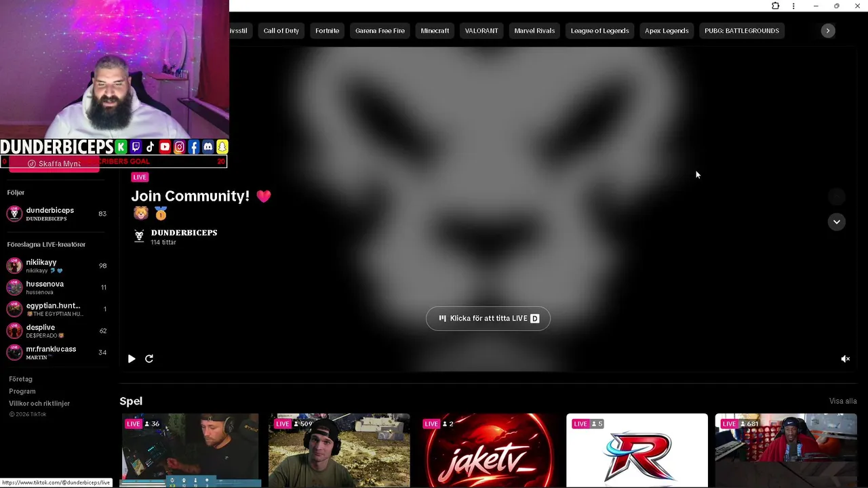The width and height of the screenshot is (868, 488).
Task: Select the Apex Legends category
Action: 667,30
